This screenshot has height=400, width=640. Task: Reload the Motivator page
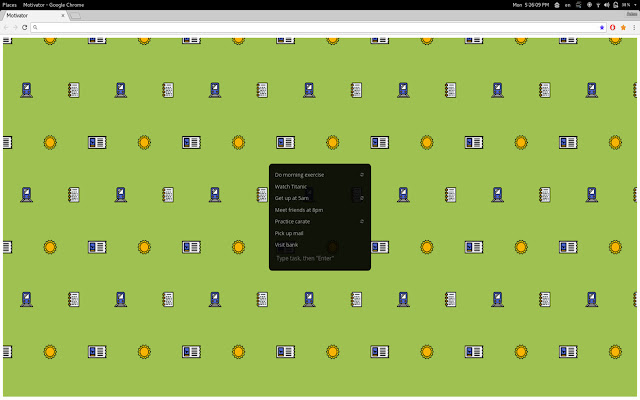point(24,27)
